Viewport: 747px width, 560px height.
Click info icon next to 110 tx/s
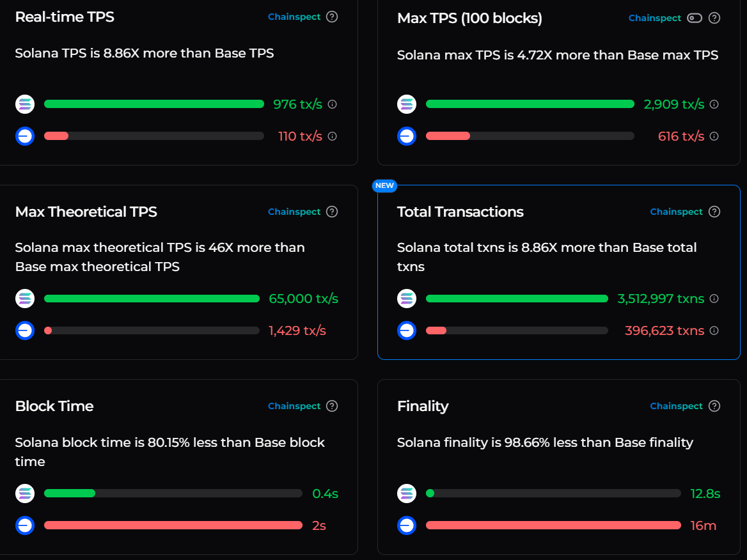click(332, 136)
